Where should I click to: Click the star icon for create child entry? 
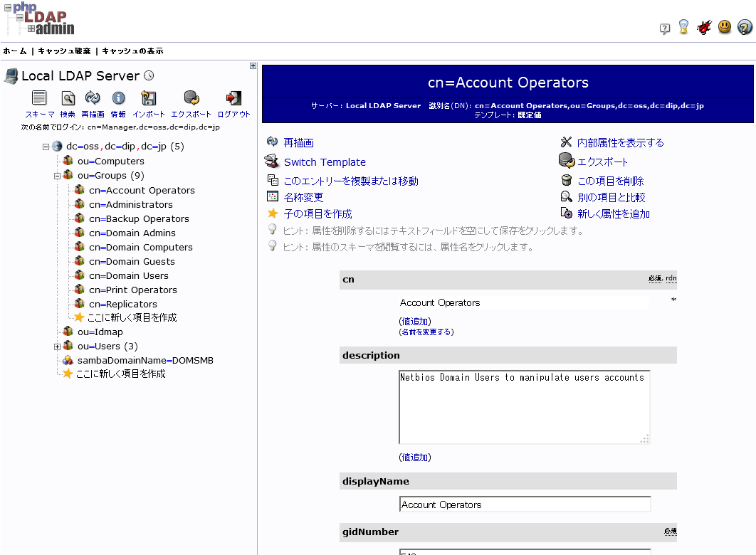273,213
